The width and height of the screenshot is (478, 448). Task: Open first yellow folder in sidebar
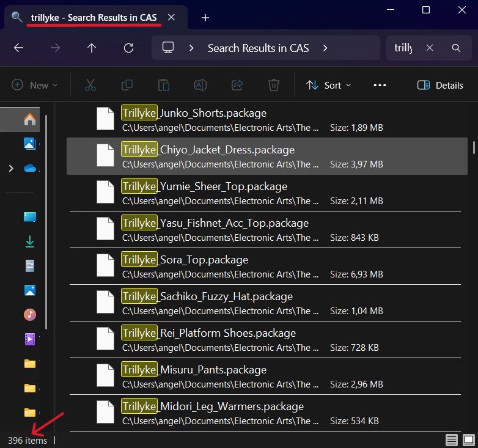click(29, 364)
